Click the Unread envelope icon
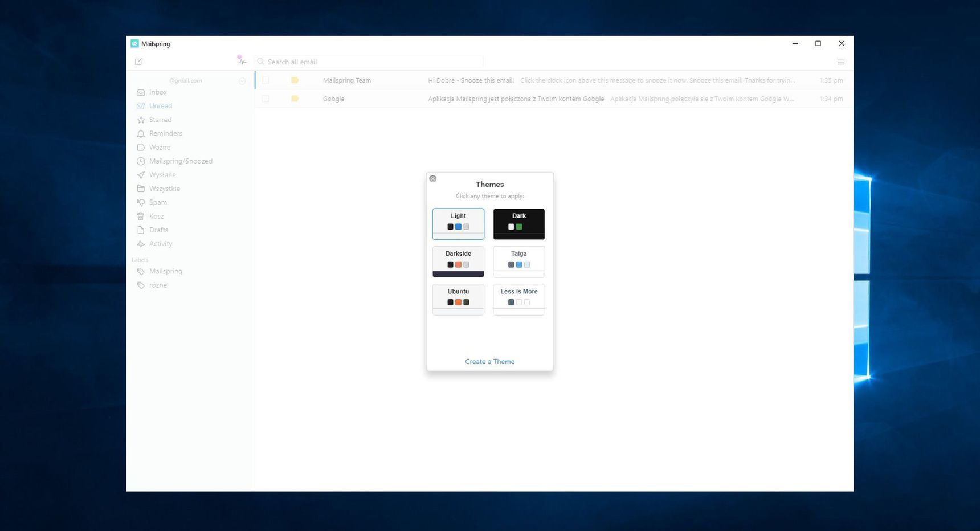 141,106
